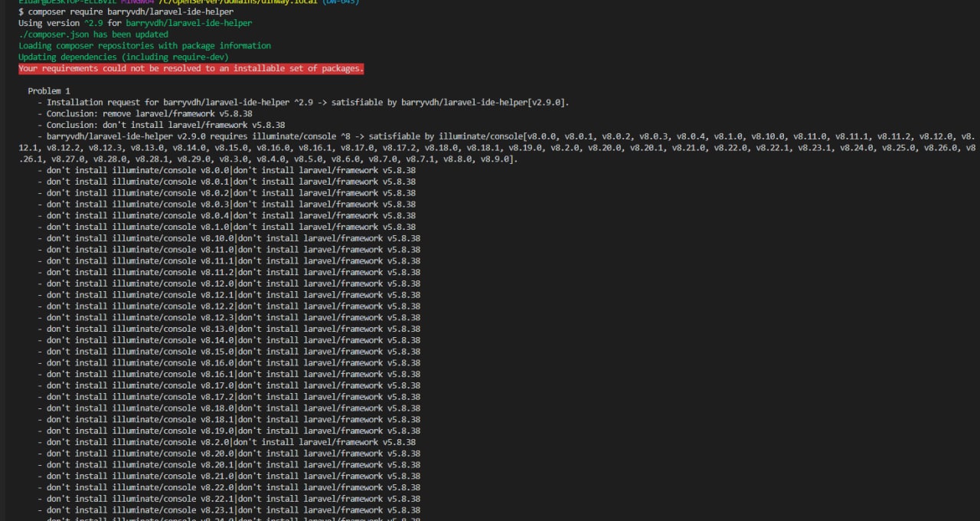
Task: Select 'don't install illuminate/console v8.22.0' row
Action: click(229, 487)
